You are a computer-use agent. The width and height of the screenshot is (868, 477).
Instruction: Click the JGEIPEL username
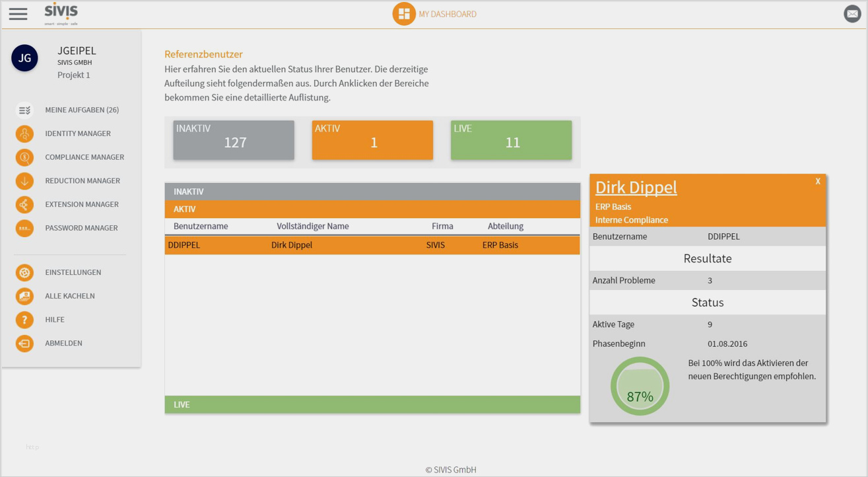[77, 51]
